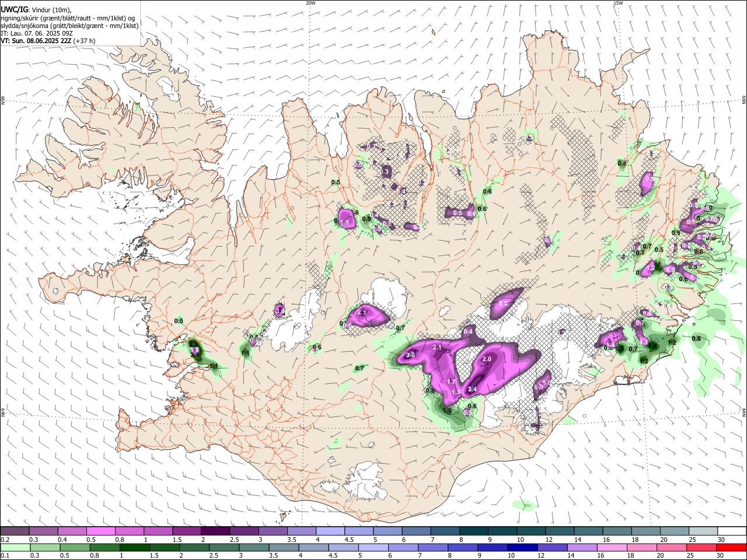Click the '15W' longitude label
Screen dimensions: 747x560
pyautogui.click(x=618, y=3)
